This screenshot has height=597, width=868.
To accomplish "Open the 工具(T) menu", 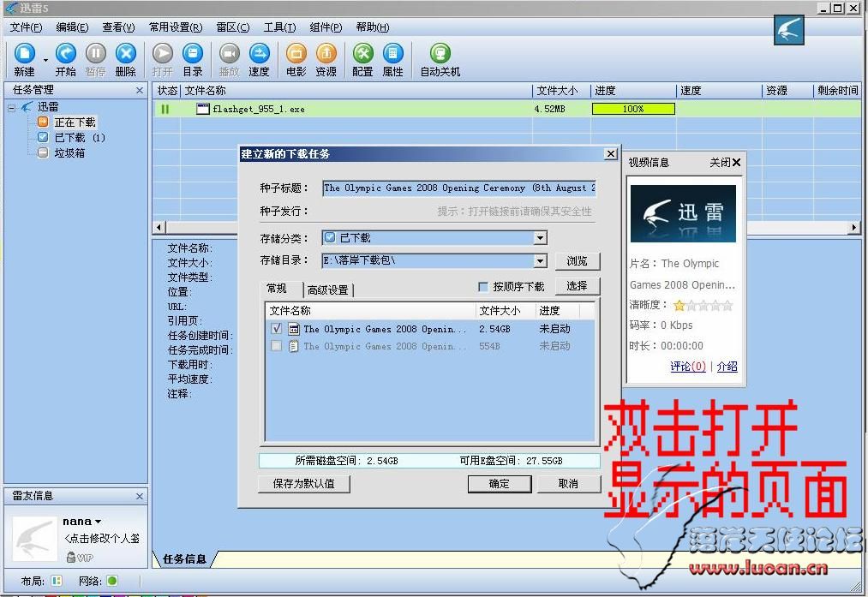I will [x=279, y=27].
